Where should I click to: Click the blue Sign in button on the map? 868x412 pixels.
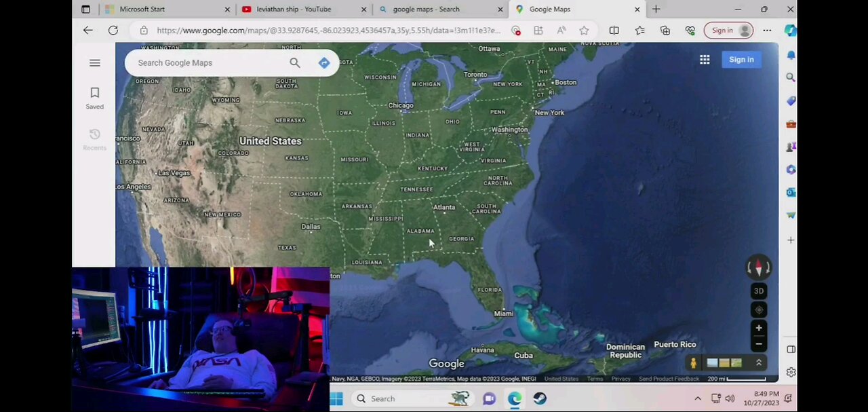pyautogui.click(x=741, y=60)
